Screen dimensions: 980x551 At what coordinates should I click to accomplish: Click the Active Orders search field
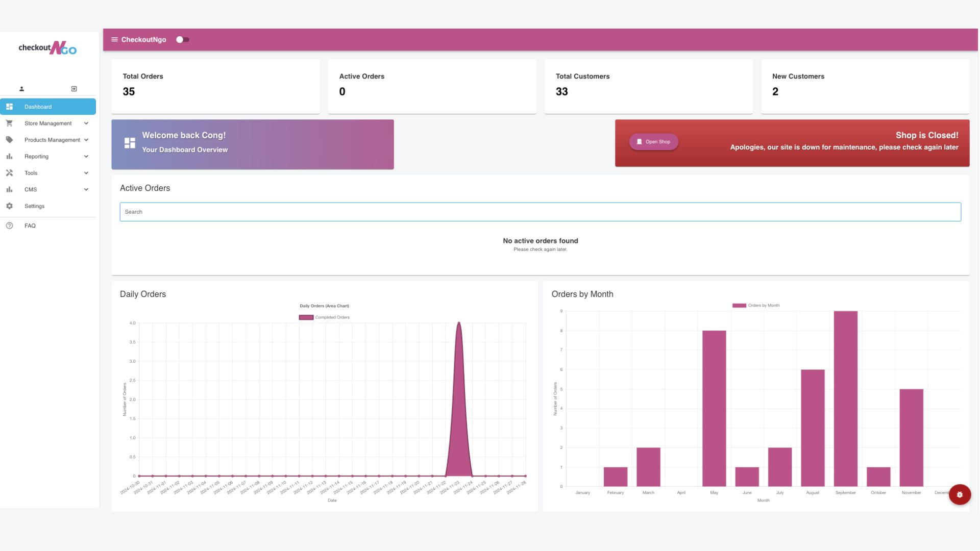[x=540, y=212]
